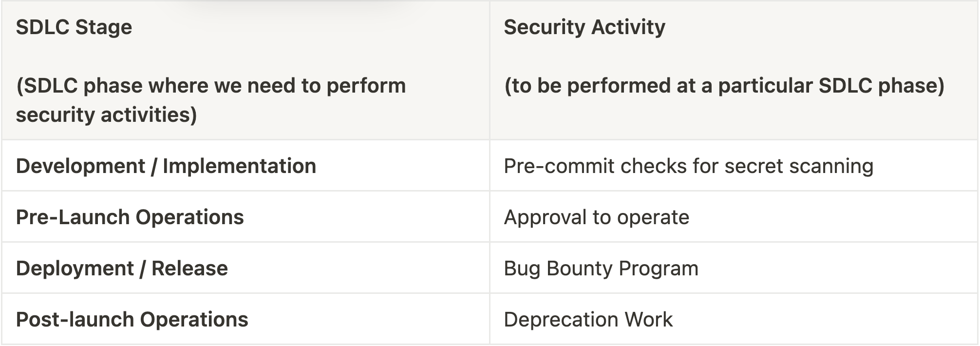Click the word 'Development' in first row
980x346 pixels.
(x=80, y=166)
